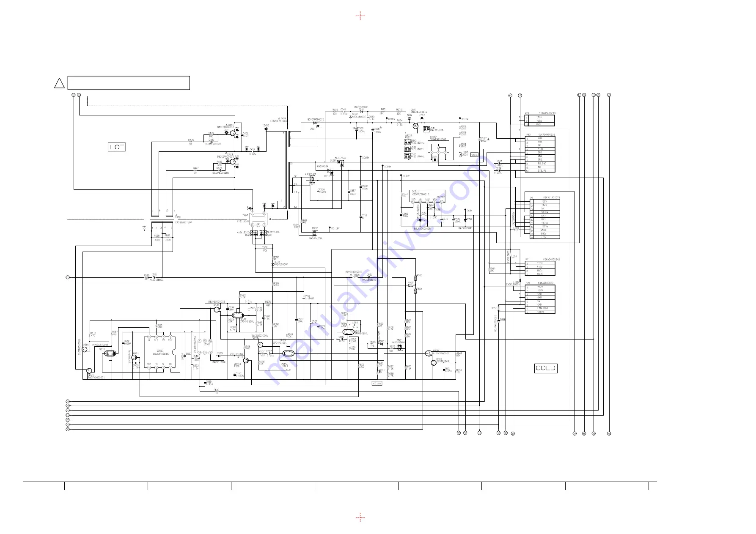Click the P23 connector pin table
Viewport: 756px width, 534px height.
click(539, 121)
